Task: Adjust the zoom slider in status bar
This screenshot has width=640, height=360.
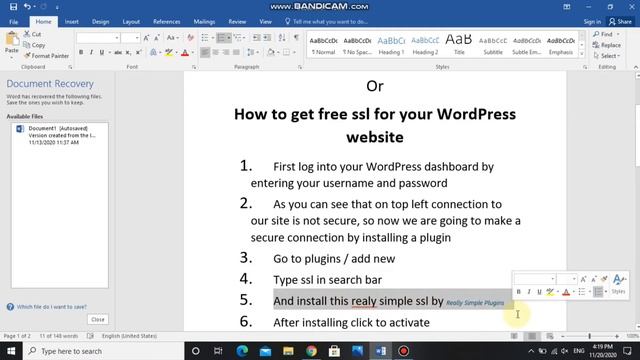Action: pos(589,336)
